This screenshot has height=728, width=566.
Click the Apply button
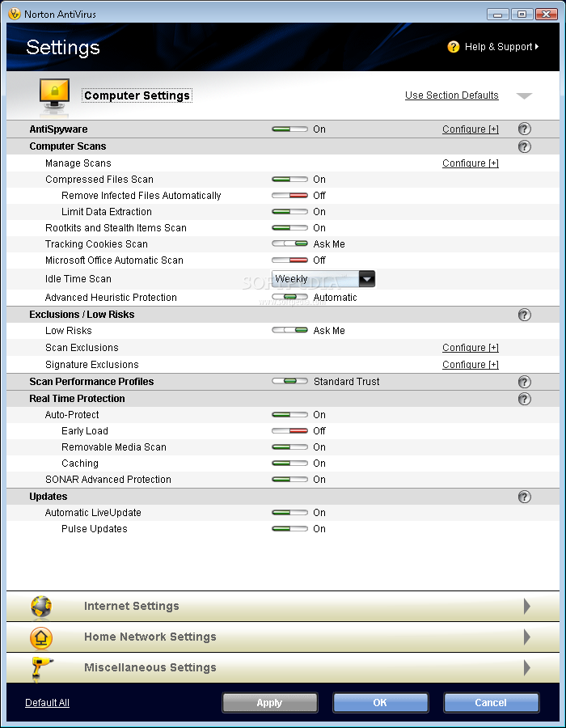(269, 702)
